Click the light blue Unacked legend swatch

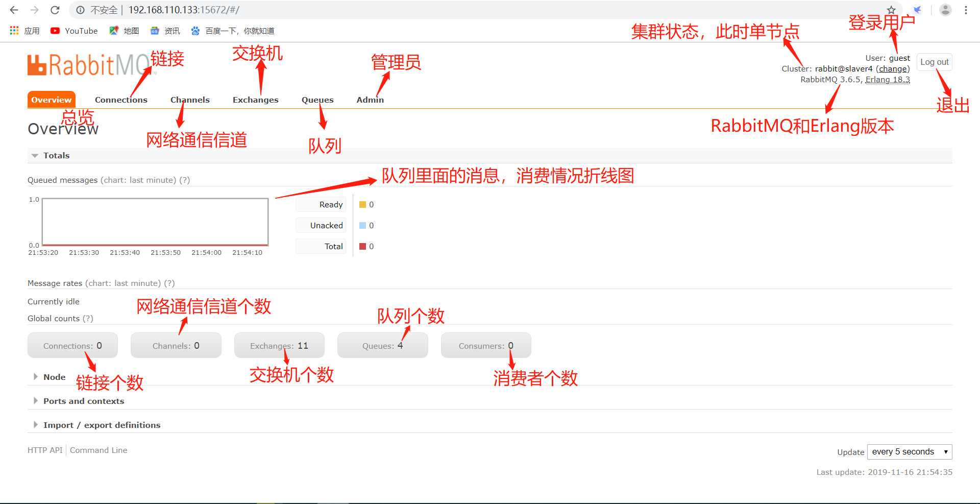tap(362, 225)
